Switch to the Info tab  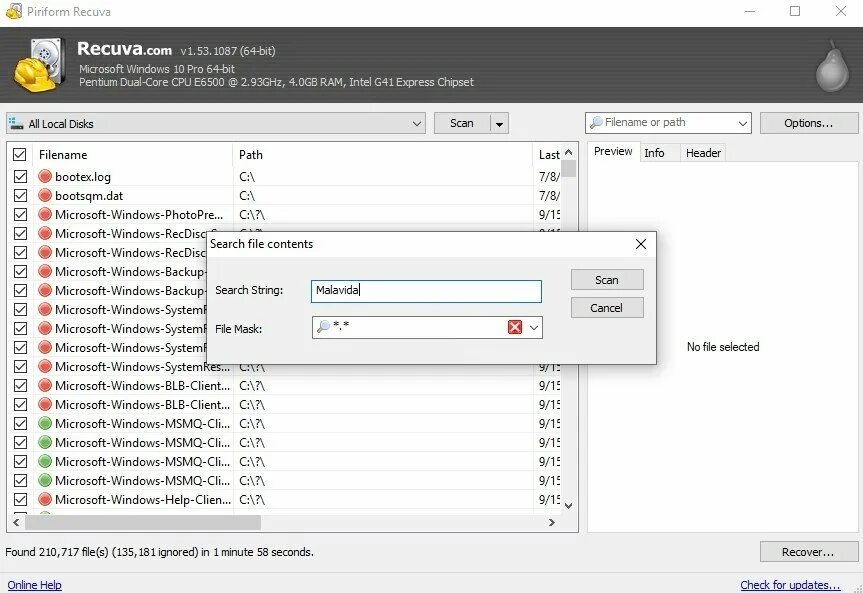654,153
